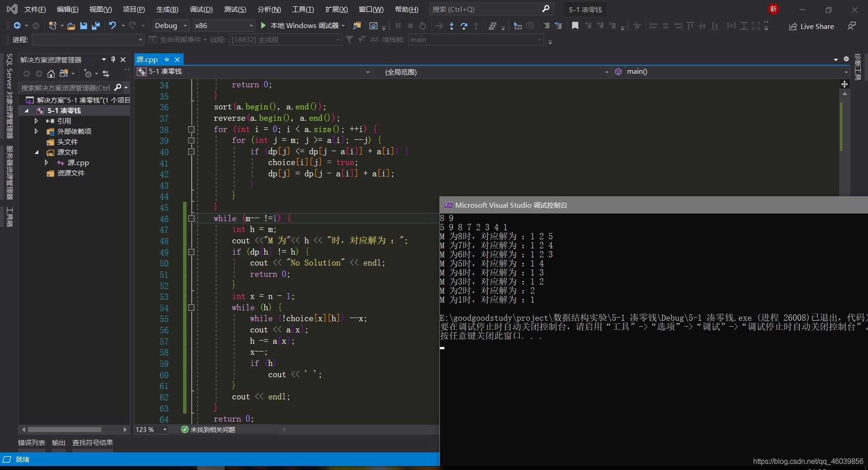Select 源.cpp in the solution tree

(x=78, y=163)
